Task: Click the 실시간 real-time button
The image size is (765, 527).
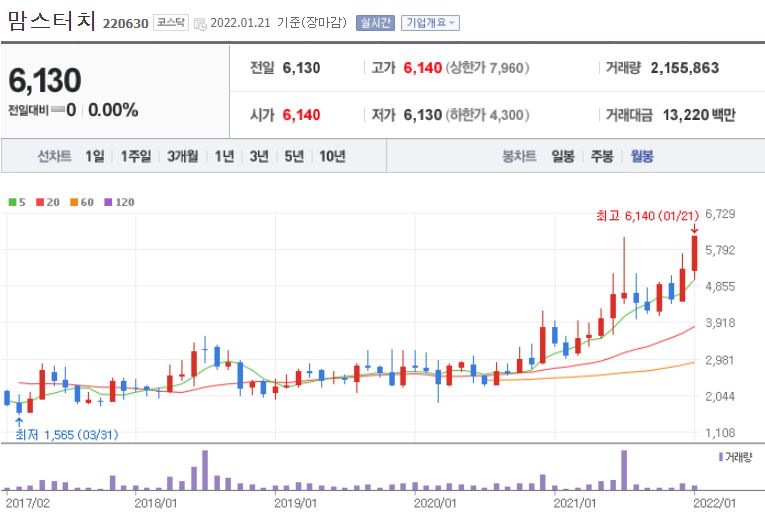Action: [x=375, y=23]
